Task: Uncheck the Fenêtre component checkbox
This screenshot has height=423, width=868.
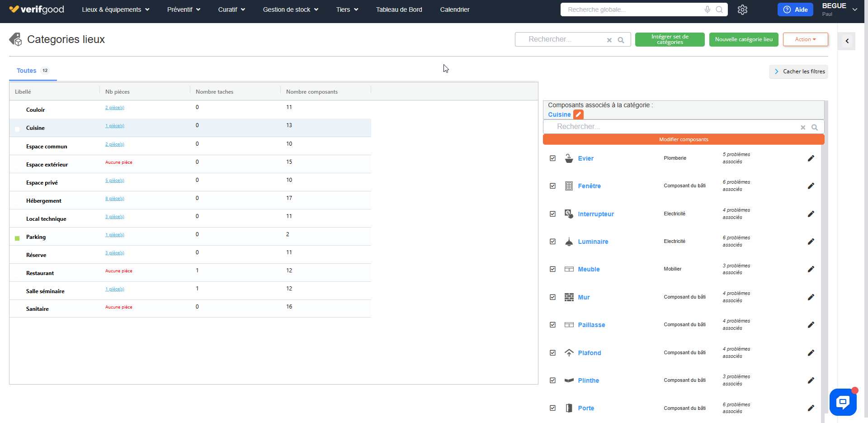Action: click(x=552, y=186)
